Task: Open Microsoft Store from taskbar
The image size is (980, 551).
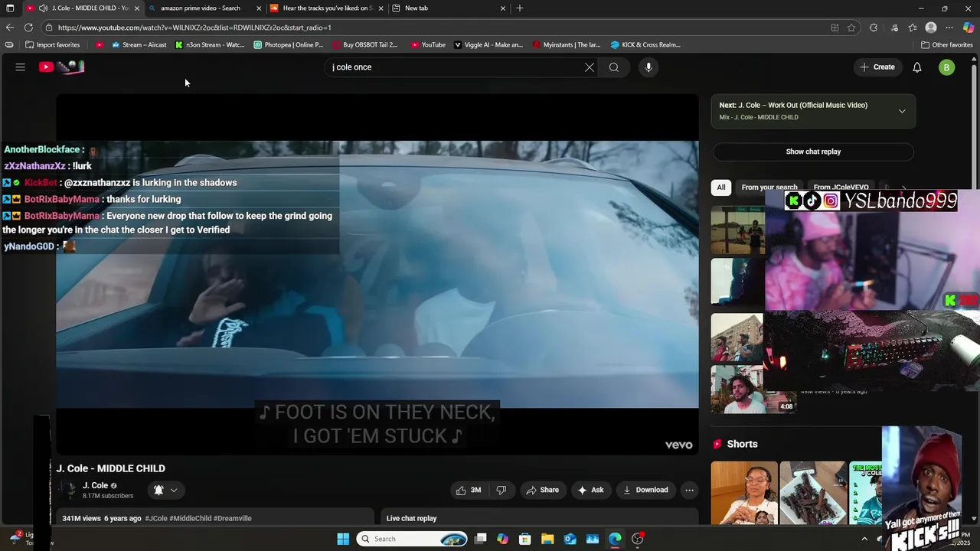Action: (524, 539)
